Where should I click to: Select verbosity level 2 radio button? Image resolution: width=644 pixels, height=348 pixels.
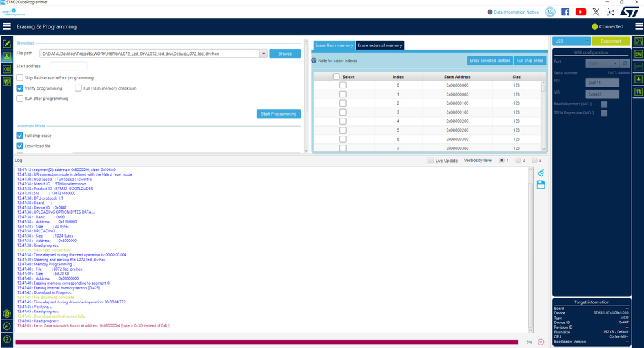pyautogui.click(x=518, y=160)
